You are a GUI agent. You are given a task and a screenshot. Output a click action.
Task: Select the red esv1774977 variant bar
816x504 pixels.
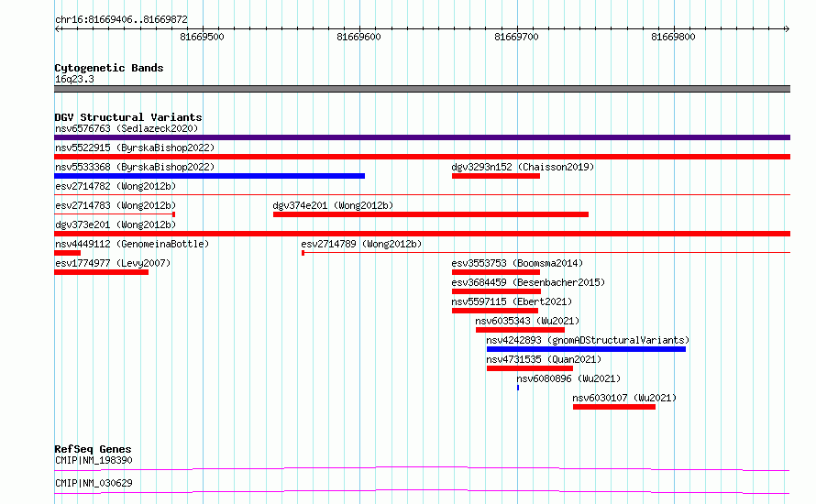(x=101, y=272)
